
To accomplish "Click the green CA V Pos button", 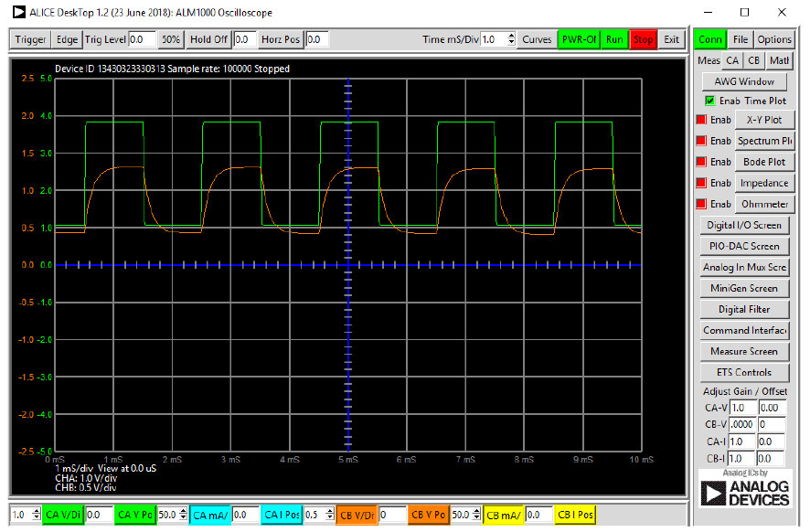I will [134, 515].
